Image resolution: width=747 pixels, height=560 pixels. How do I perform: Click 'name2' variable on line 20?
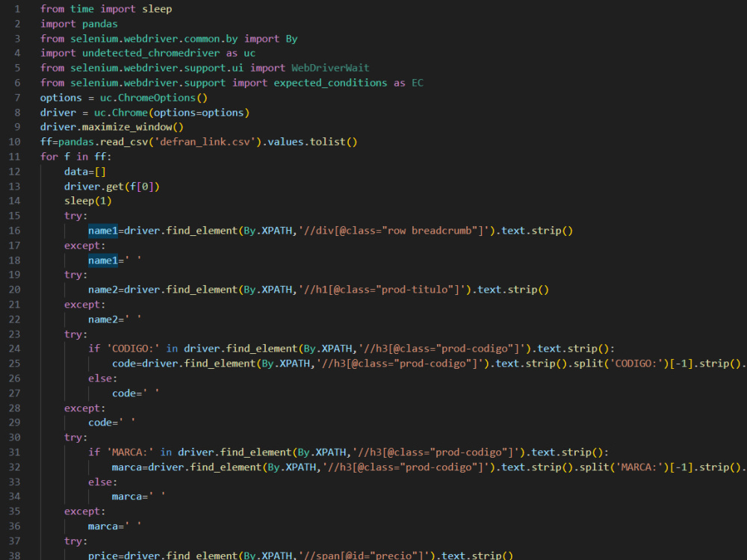click(x=103, y=290)
